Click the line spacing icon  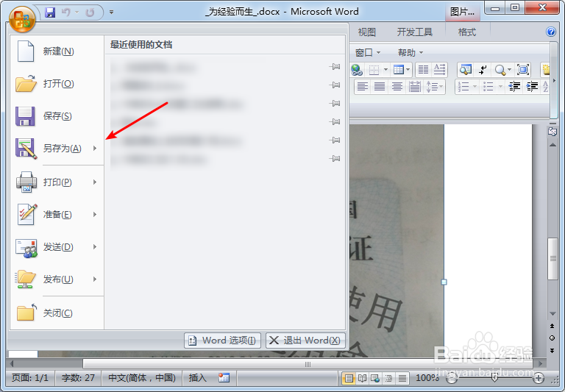point(432,87)
